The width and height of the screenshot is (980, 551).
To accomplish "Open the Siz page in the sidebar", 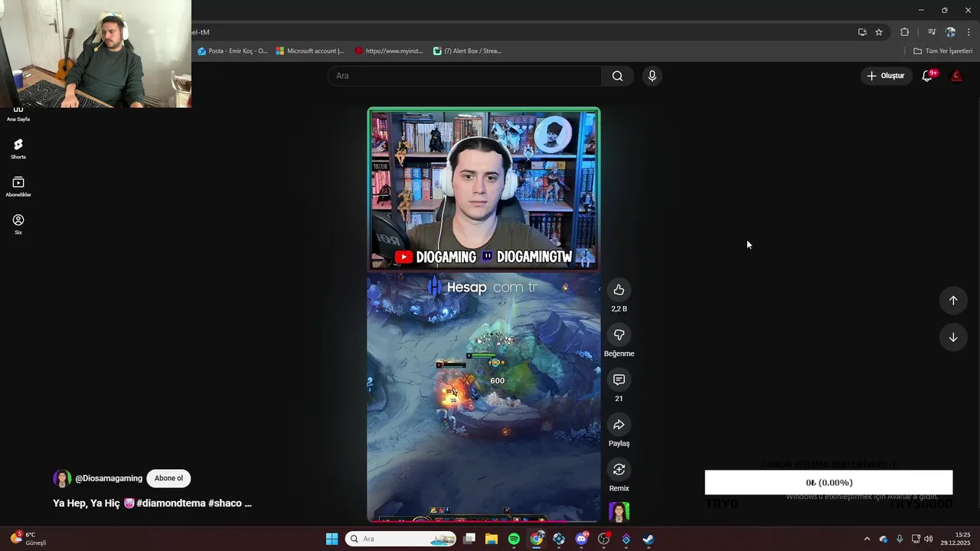I will coord(18,223).
